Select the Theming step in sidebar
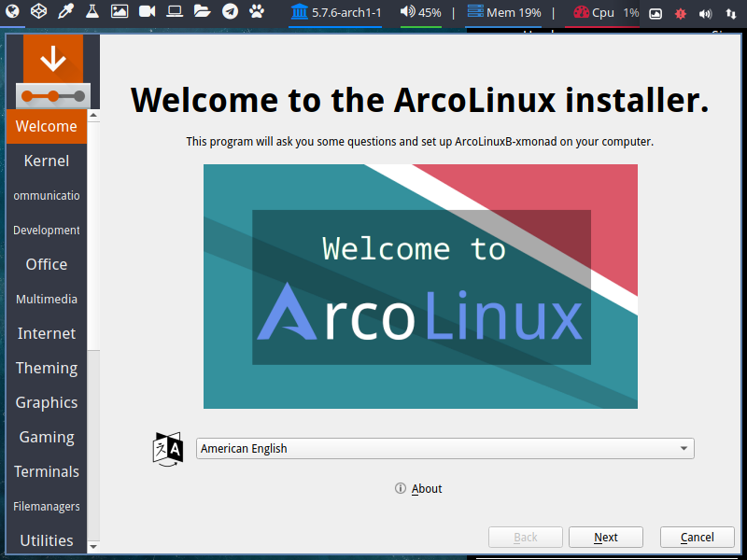The image size is (747, 560). coord(46,368)
